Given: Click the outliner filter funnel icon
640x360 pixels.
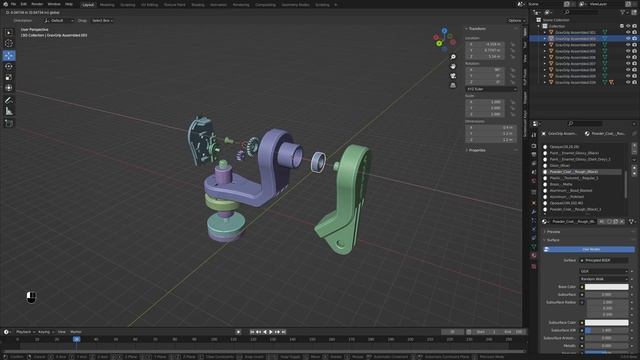Looking at the screenshot, I should [x=622, y=13].
